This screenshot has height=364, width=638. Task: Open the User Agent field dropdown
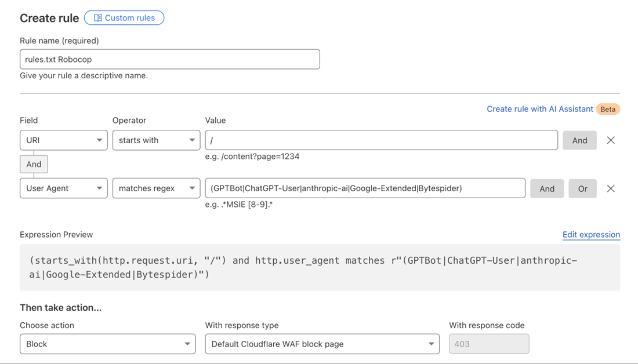click(64, 188)
